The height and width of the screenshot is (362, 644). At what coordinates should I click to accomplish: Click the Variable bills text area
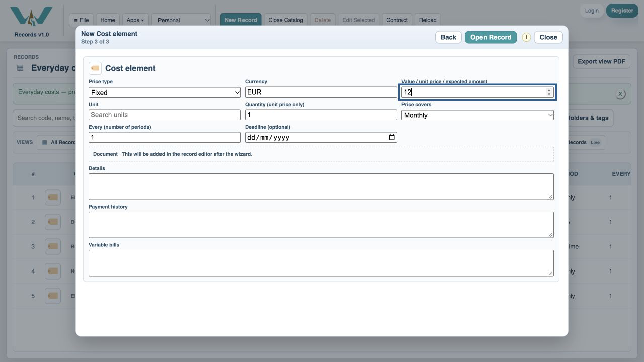pos(321,263)
